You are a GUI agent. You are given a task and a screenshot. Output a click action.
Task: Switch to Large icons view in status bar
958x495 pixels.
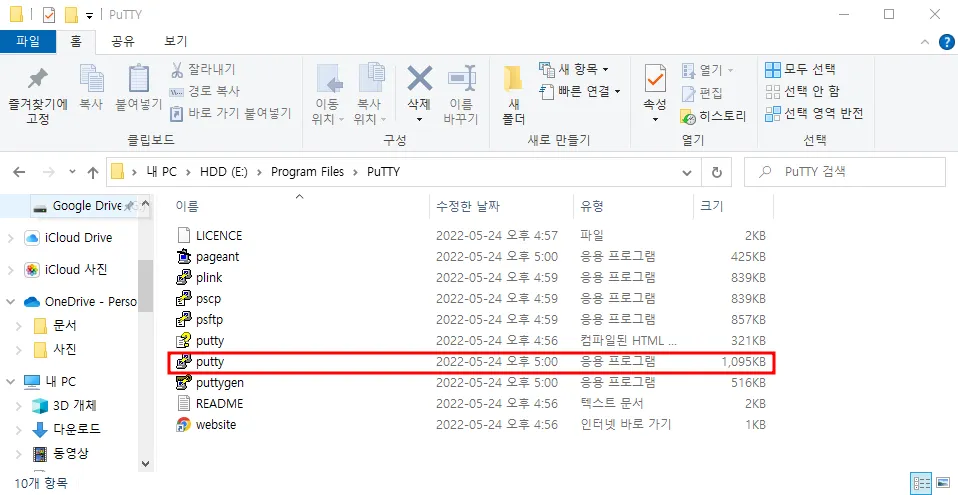pos(944,483)
